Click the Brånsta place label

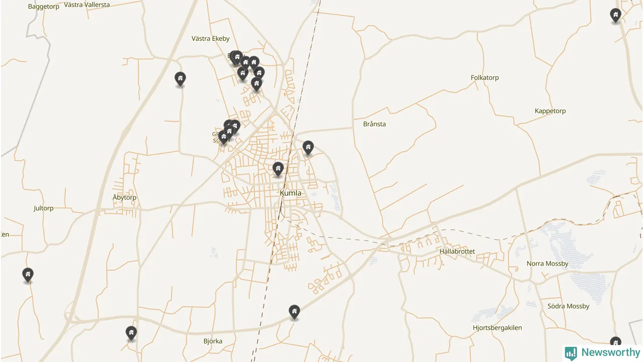tap(374, 124)
